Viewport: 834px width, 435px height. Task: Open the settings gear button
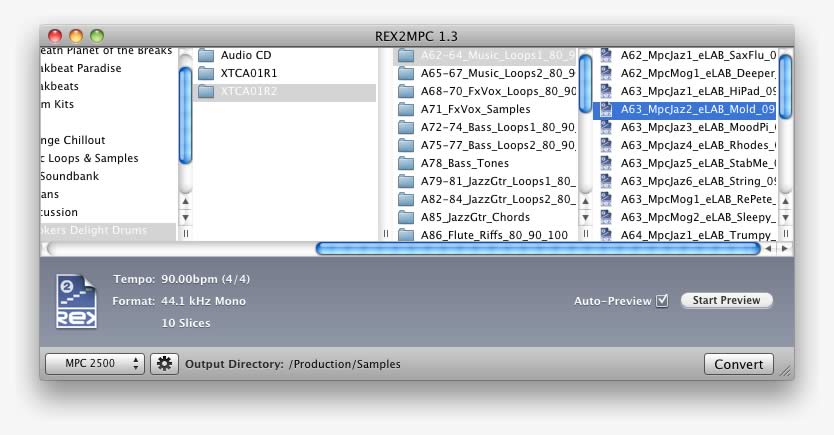164,364
